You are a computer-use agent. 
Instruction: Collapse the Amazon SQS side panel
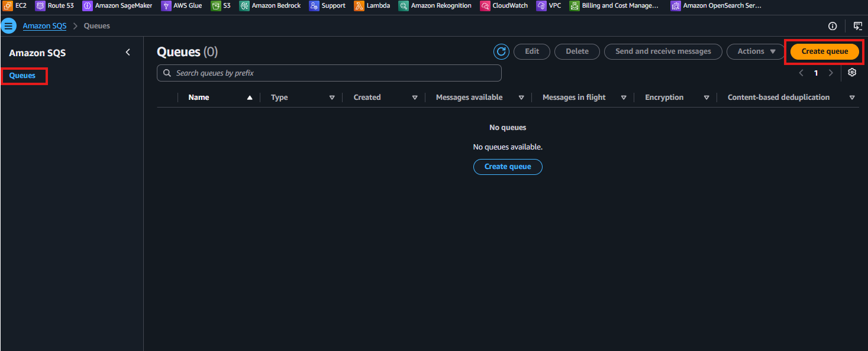[x=128, y=53]
